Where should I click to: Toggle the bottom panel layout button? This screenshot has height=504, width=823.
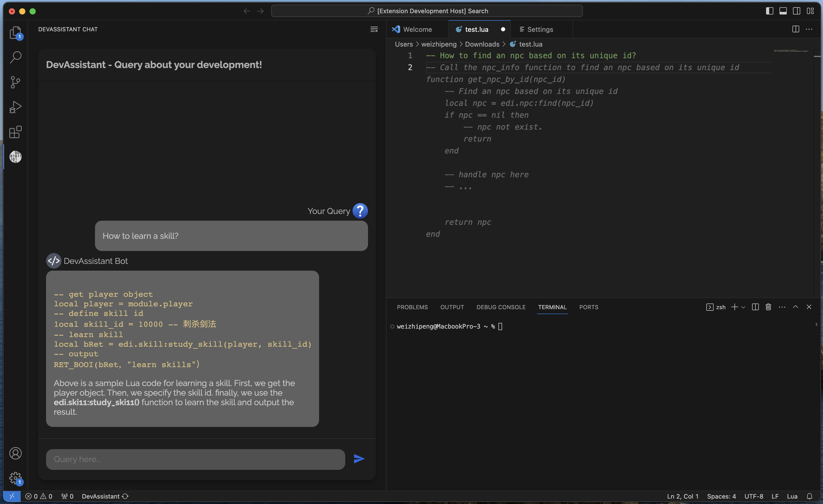pyautogui.click(x=783, y=11)
